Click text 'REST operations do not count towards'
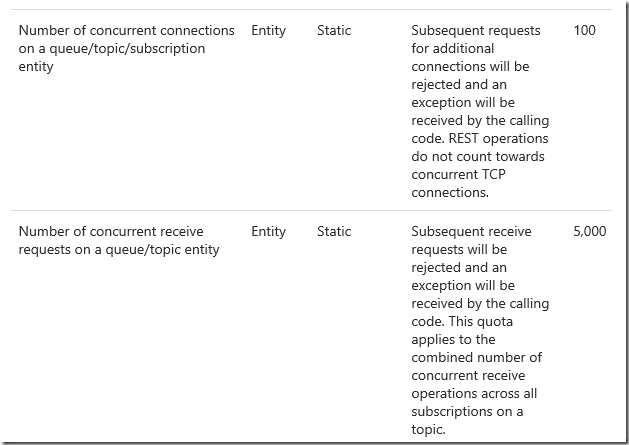The height and width of the screenshot is (445, 629). [480, 147]
